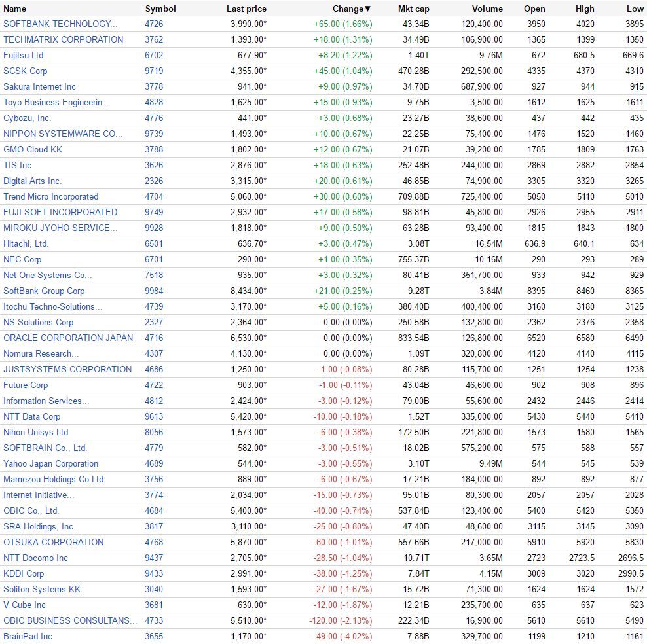Click ticker symbol 9437
This screenshot has height=644, width=647.
[154, 558]
